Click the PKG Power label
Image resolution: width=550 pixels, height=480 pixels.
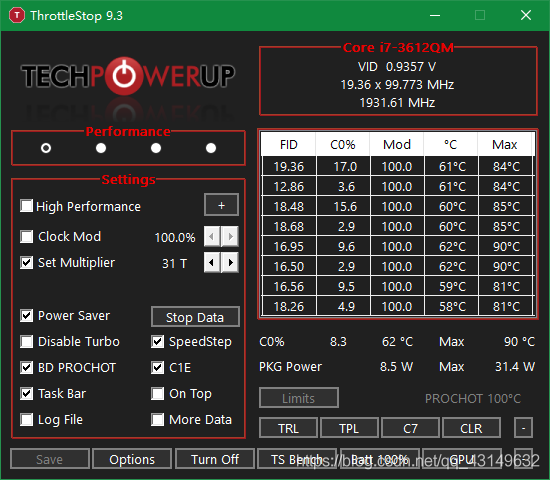pos(290,367)
